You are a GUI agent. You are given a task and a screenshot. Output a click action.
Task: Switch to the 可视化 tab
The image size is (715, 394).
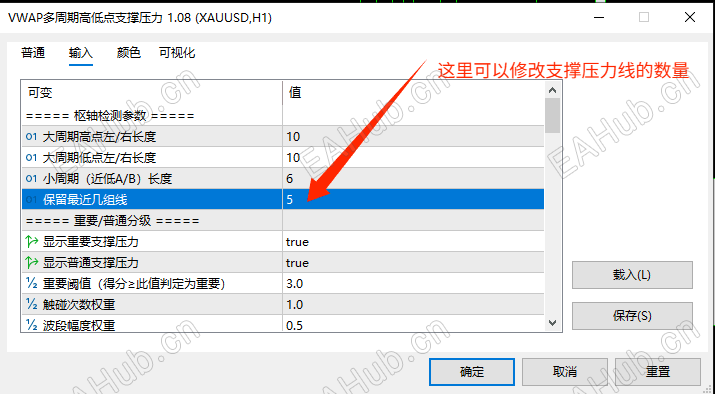177,53
